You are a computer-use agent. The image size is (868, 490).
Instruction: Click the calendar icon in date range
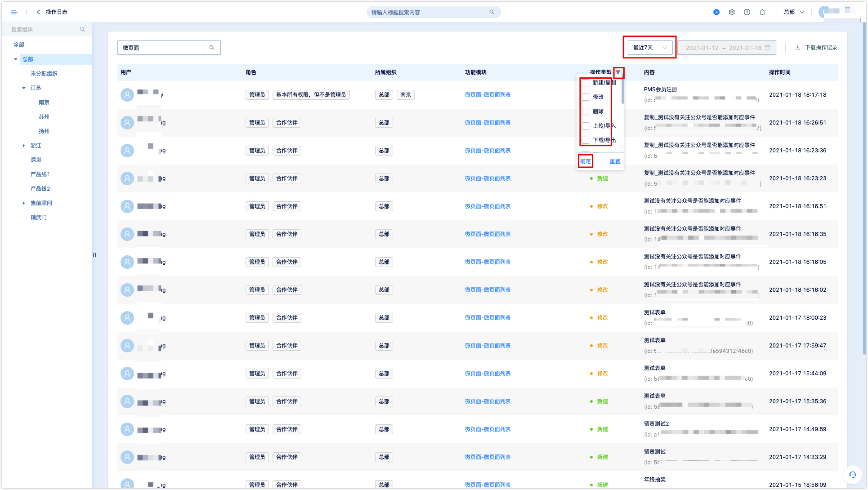click(x=767, y=47)
